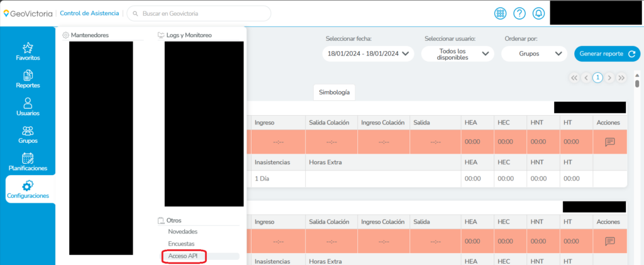
Task: Click the Mantenedores section header
Action: [x=86, y=35]
